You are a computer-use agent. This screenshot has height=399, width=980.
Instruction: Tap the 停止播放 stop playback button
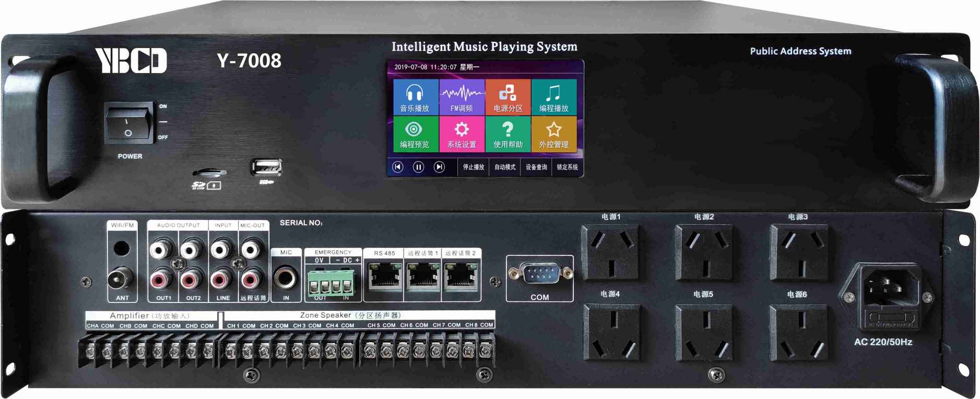click(x=474, y=167)
